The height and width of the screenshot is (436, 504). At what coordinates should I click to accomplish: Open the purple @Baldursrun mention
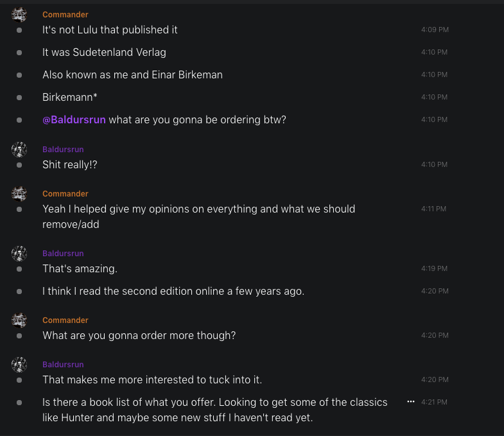pyautogui.click(x=74, y=119)
